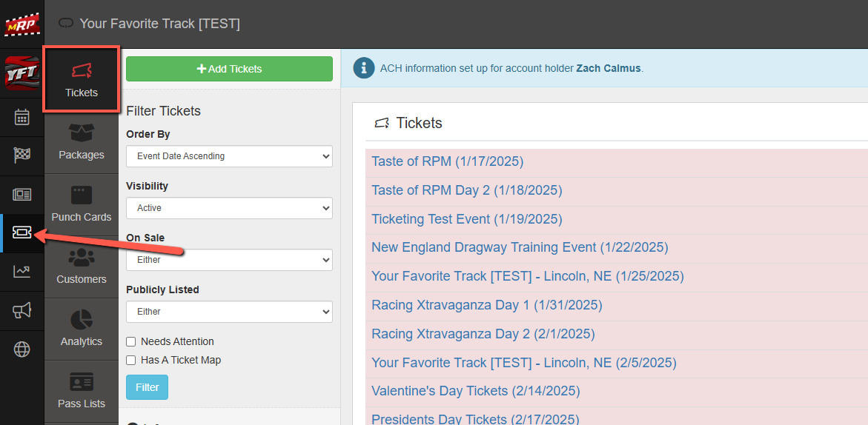The width and height of the screenshot is (868, 425).
Task: Open the newspaper news icon
Action: (22, 195)
